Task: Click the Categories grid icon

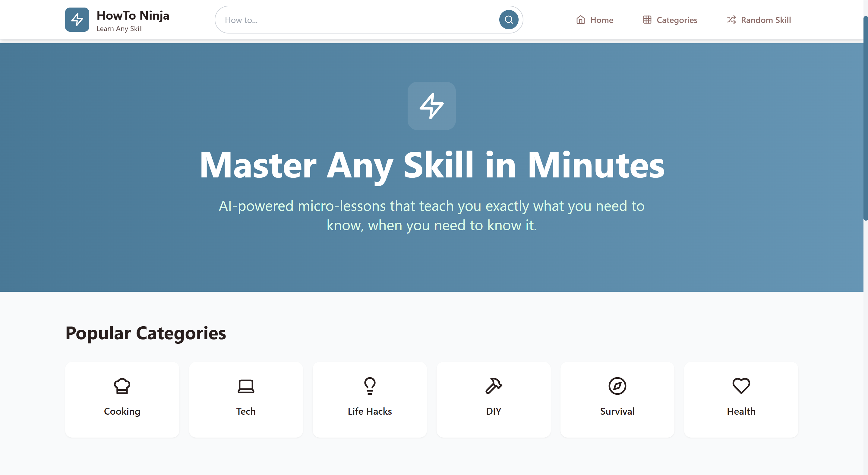Action: pos(647,20)
